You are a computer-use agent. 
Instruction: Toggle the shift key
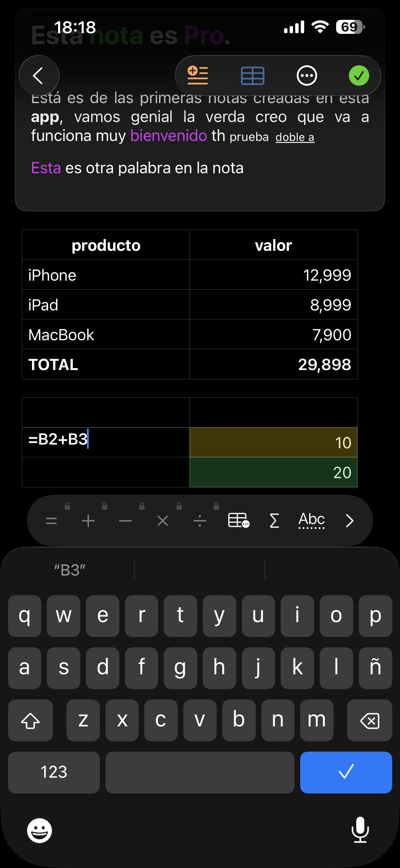pyautogui.click(x=30, y=721)
